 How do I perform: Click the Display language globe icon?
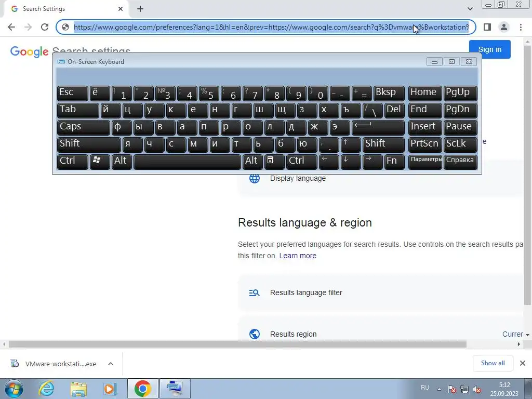(x=255, y=179)
